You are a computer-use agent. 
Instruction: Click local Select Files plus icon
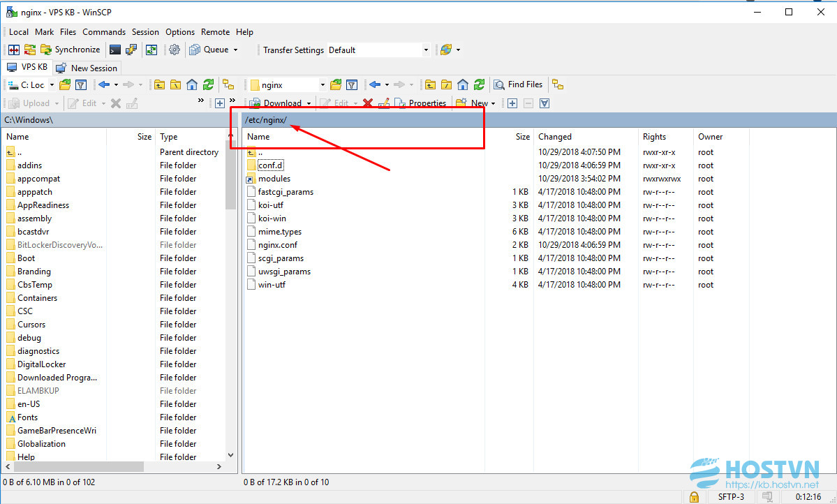point(220,103)
